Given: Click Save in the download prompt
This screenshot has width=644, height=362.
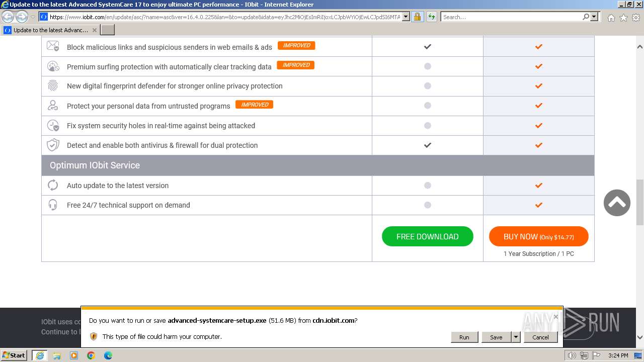Looking at the screenshot, I should [x=496, y=337].
